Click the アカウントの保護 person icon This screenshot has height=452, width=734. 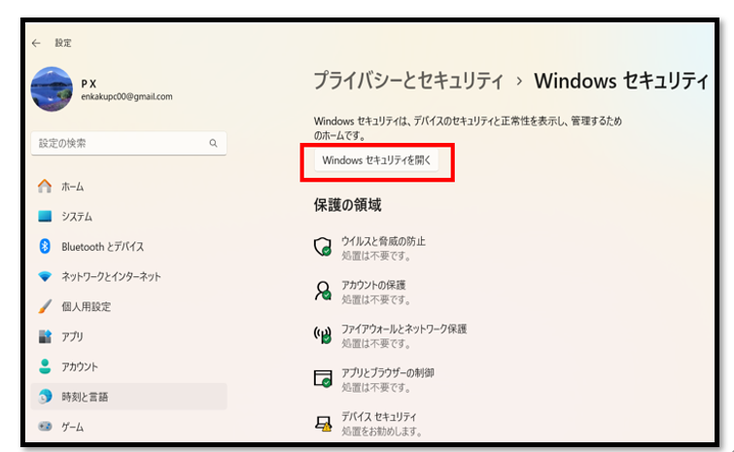click(323, 291)
